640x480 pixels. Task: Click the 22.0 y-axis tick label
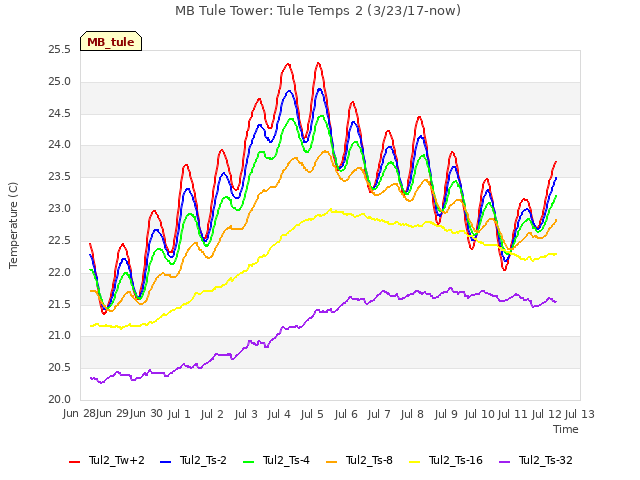point(60,272)
